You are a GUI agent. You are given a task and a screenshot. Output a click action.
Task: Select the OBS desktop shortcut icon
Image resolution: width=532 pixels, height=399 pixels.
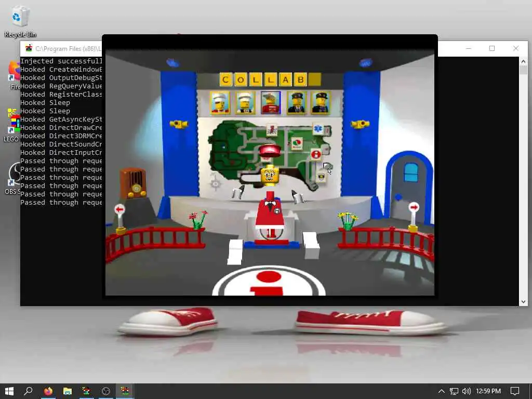[x=13, y=178]
